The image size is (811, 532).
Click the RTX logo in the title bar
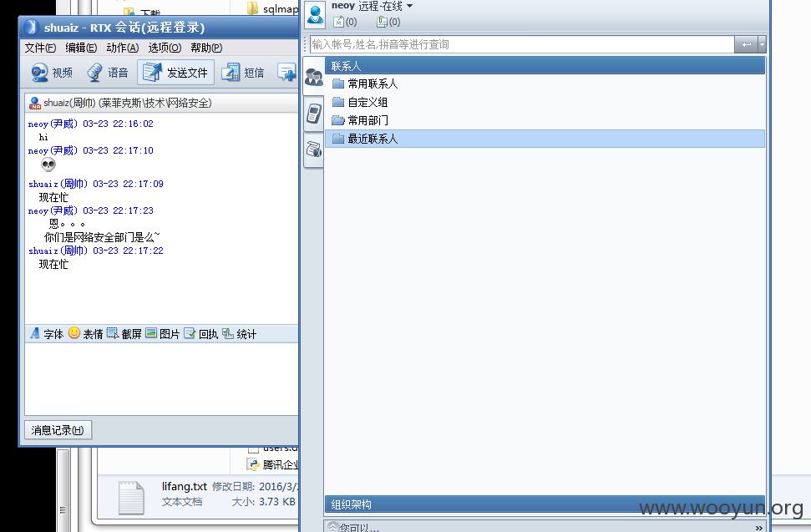[31, 27]
